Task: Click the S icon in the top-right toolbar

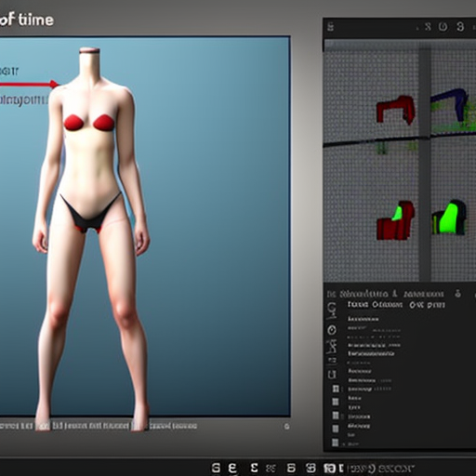Action: coord(428,27)
